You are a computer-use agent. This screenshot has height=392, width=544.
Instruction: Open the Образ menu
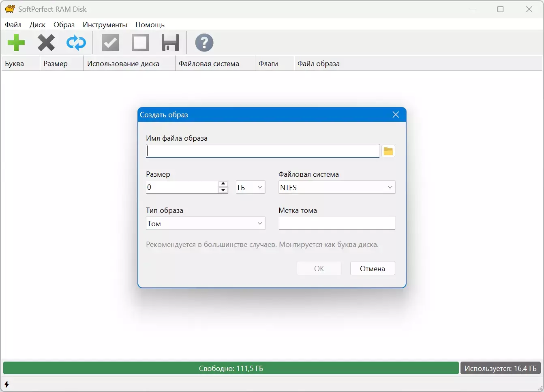point(64,25)
